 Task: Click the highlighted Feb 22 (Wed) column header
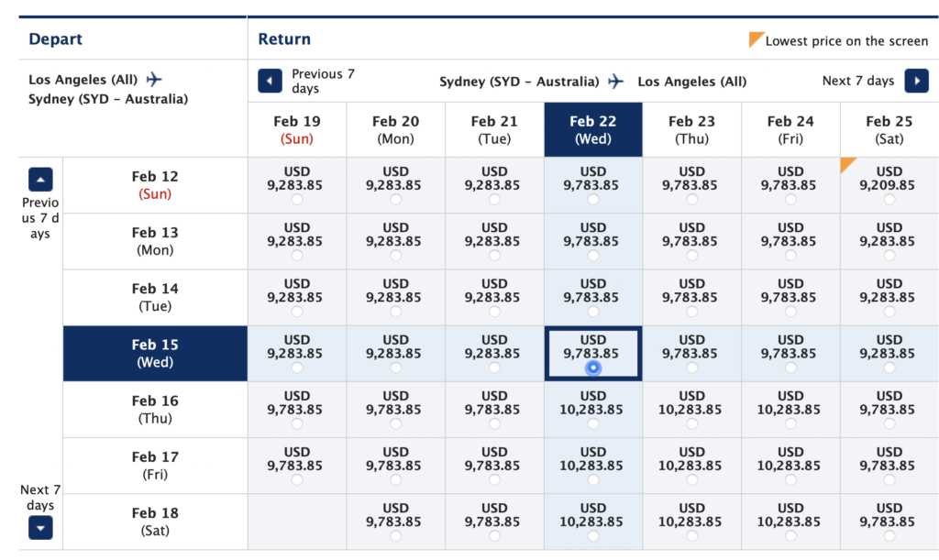(592, 129)
